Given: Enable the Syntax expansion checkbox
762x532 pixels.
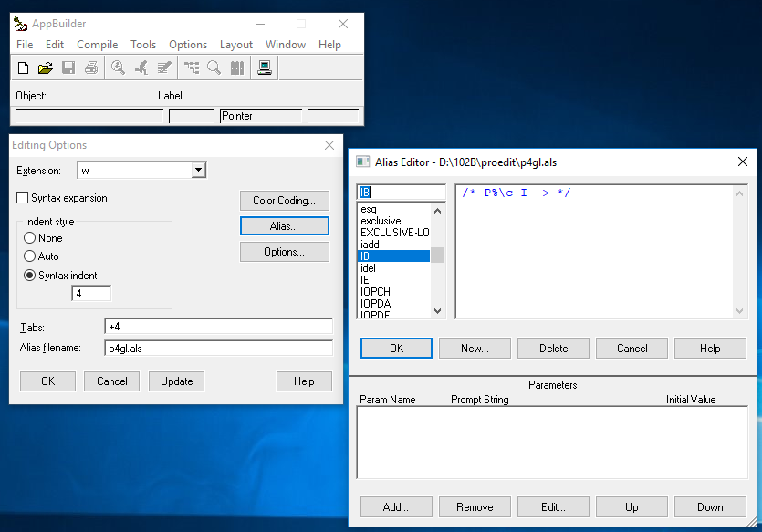Looking at the screenshot, I should tap(22, 198).
